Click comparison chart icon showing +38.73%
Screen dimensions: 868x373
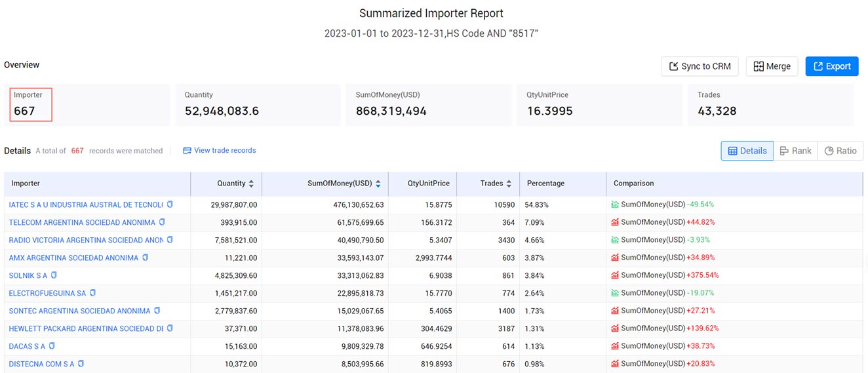(615, 346)
